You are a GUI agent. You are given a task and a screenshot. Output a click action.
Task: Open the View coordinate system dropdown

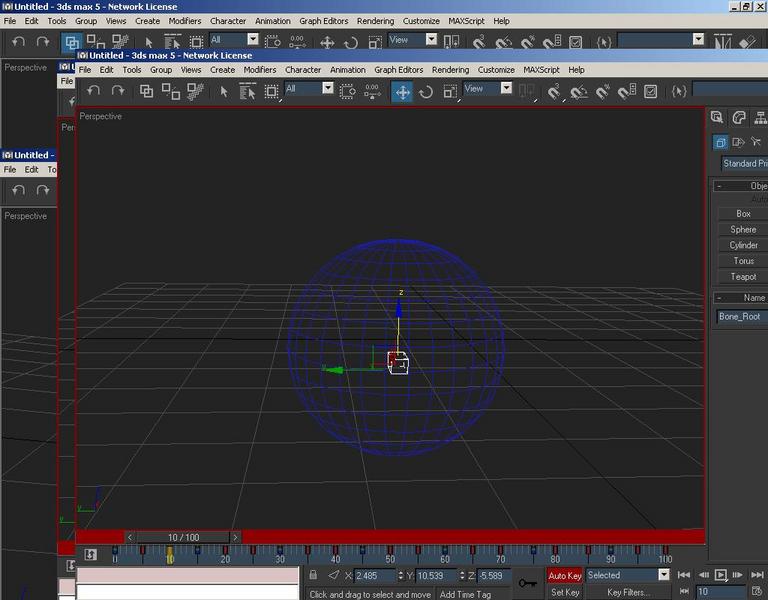pos(487,89)
